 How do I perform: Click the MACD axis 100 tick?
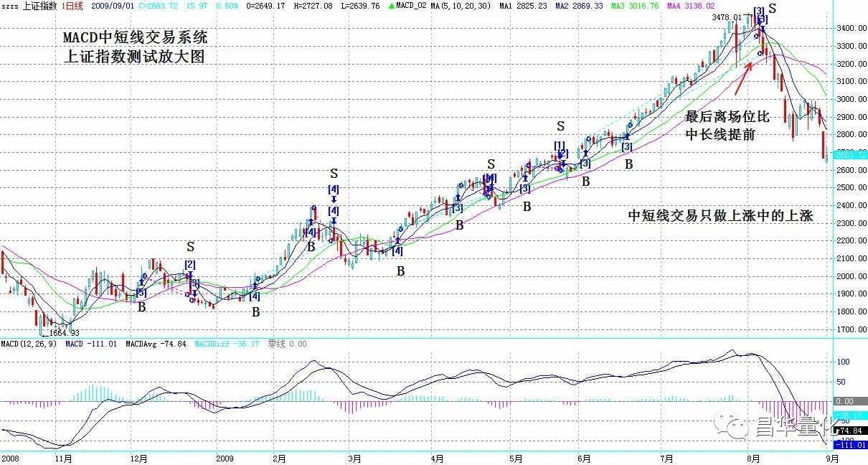(x=843, y=362)
